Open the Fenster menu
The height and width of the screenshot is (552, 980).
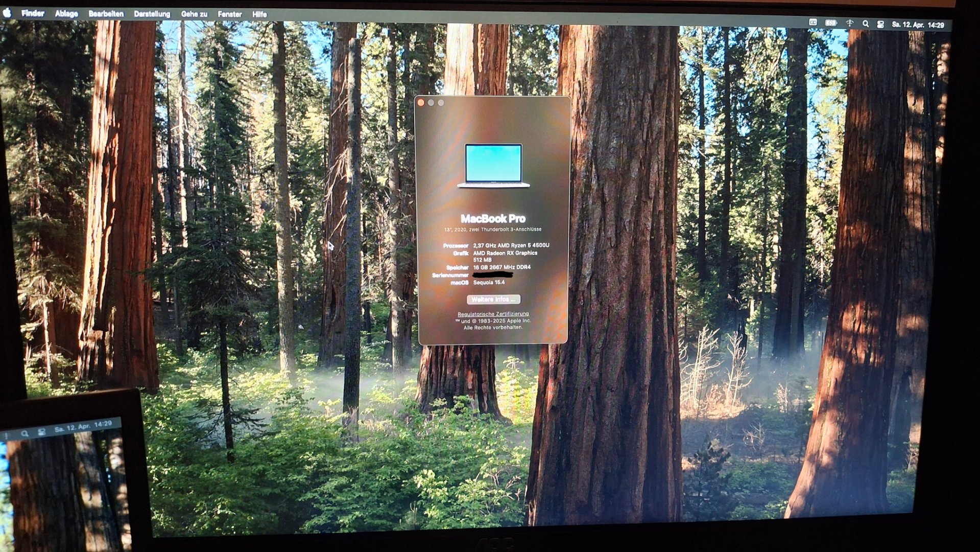230,14
